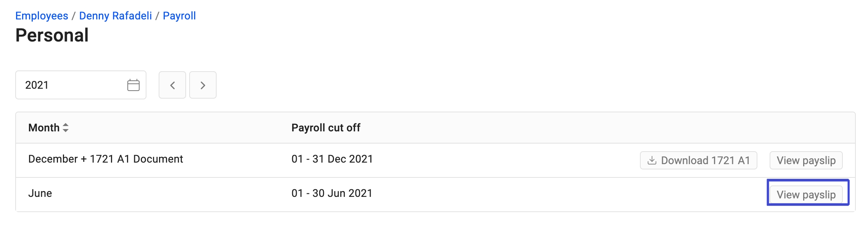Open the Employees breadcrumb link

click(x=42, y=16)
